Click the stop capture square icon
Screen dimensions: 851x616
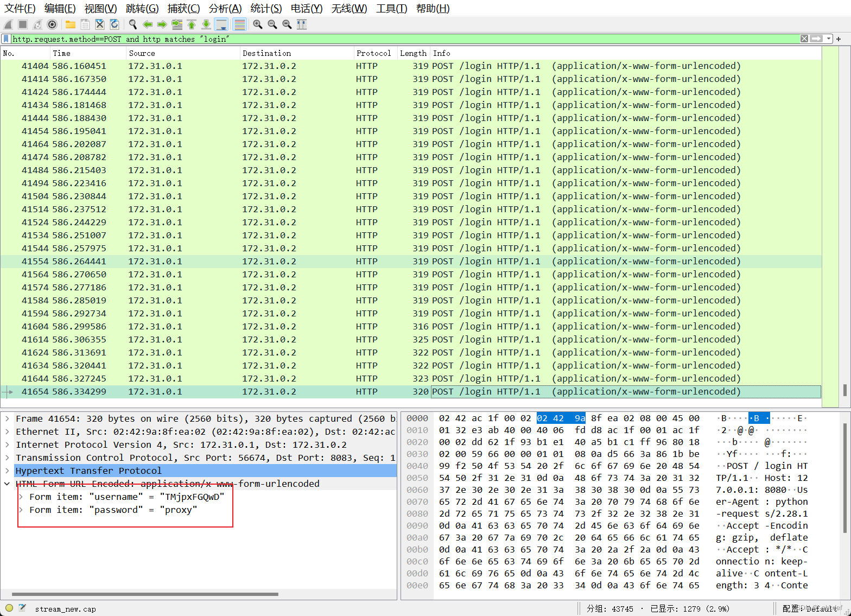tap(23, 24)
